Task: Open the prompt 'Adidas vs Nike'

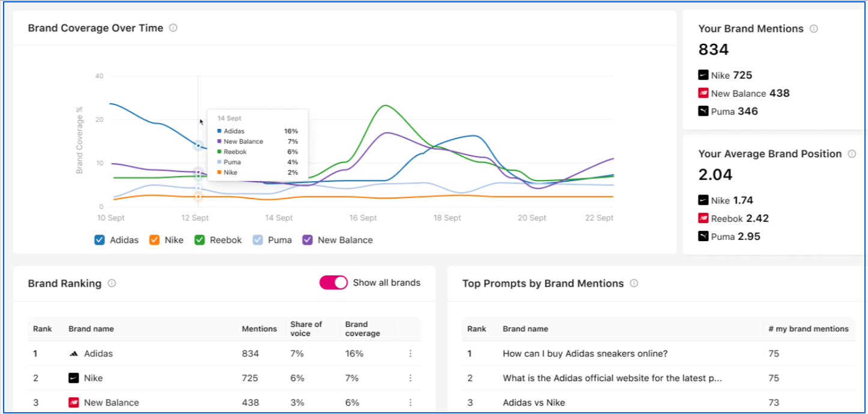Action: tap(534, 403)
